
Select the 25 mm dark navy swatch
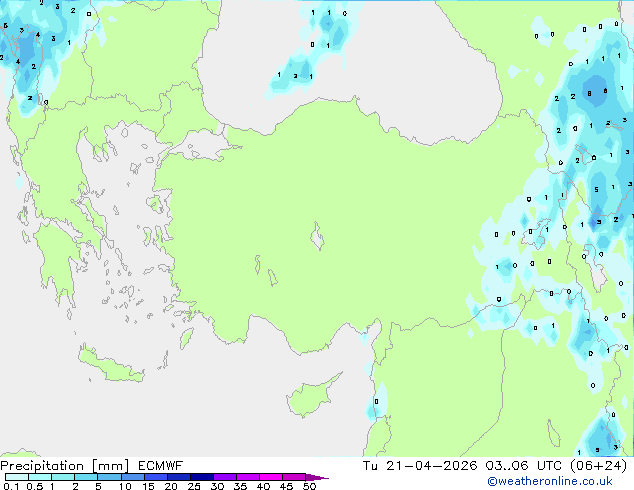point(201,477)
